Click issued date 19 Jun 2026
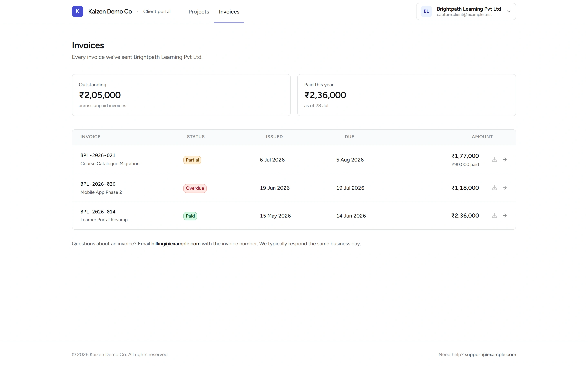588x368 pixels. [x=275, y=188]
